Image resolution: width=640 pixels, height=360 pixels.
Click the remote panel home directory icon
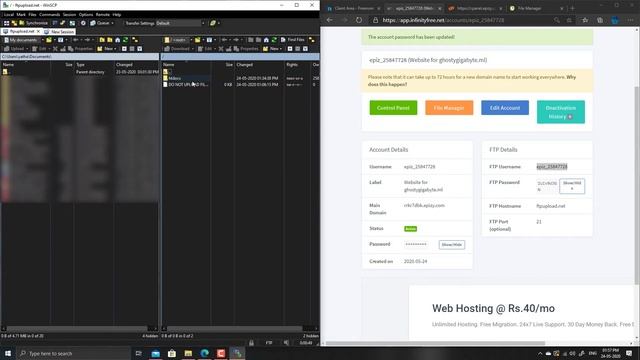[x=266, y=40]
